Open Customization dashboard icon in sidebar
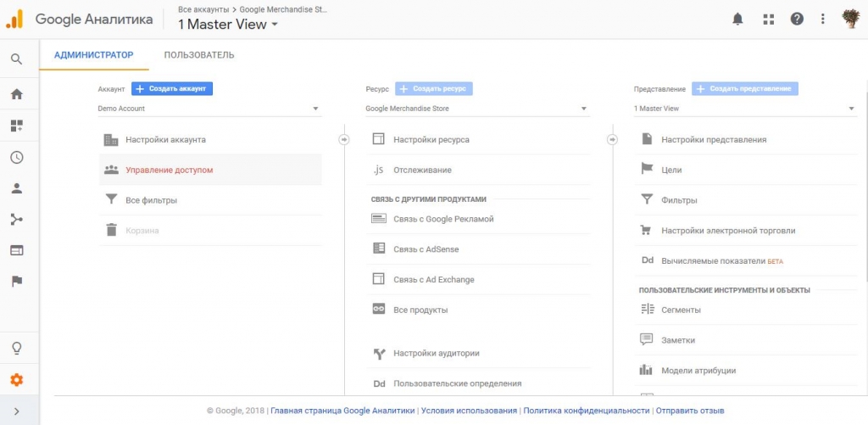This screenshot has height=425, width=868. (17, 126)
